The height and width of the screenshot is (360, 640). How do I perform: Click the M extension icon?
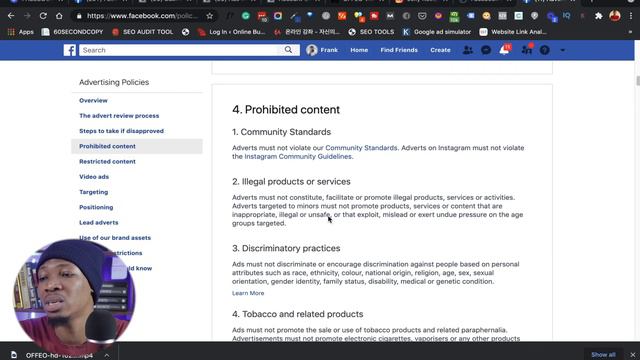pos(390,16)
